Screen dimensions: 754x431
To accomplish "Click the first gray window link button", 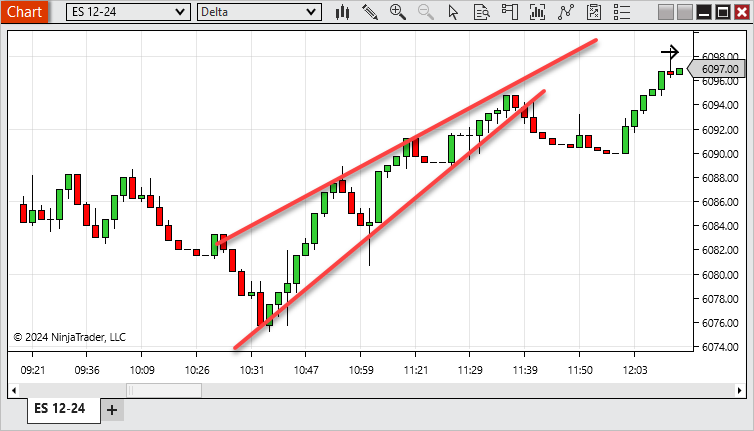I will pos(667,12).
